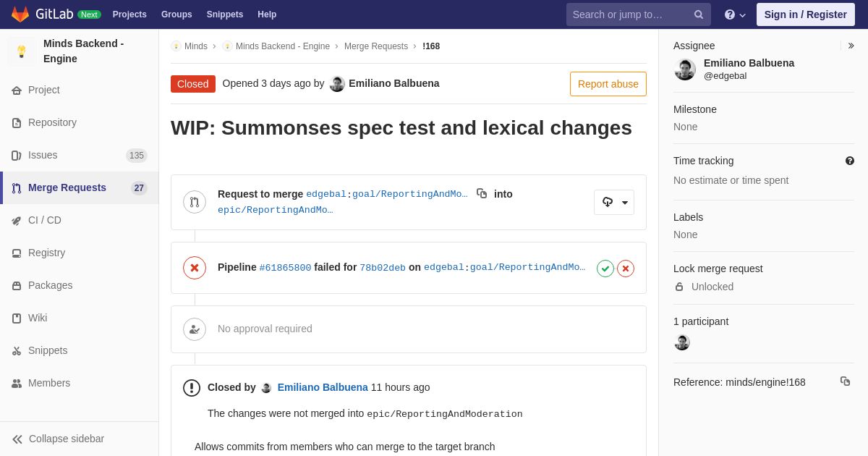The image size is (868, 456).
Task: Open the Projects menu in the navbar
Action: (x=129, y=14)
